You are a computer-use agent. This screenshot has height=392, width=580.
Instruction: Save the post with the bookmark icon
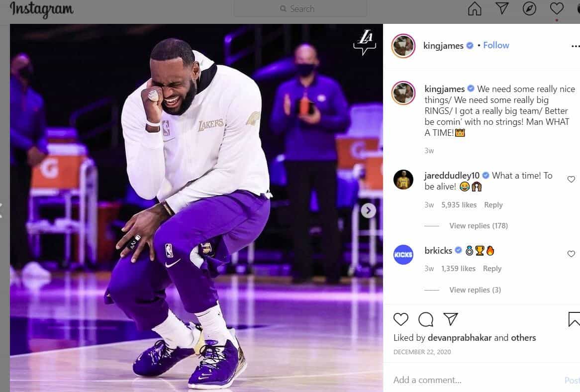[575, 319]
